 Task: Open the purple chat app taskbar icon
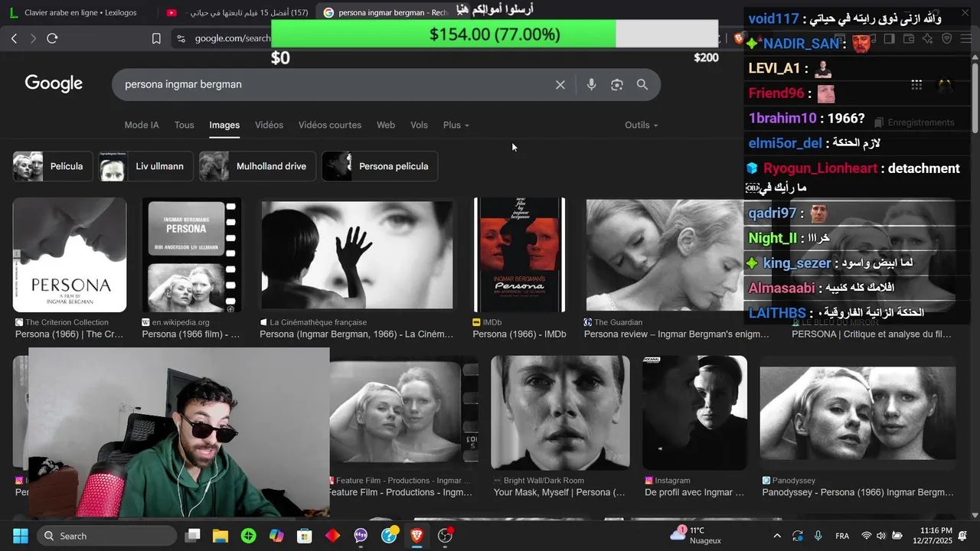[x=361, y=536]
